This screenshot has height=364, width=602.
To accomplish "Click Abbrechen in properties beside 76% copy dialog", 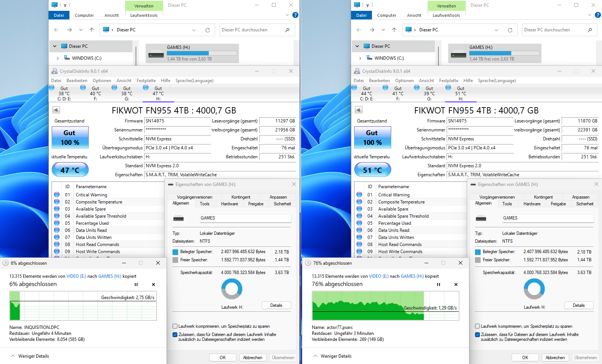I will coord(555,358).
